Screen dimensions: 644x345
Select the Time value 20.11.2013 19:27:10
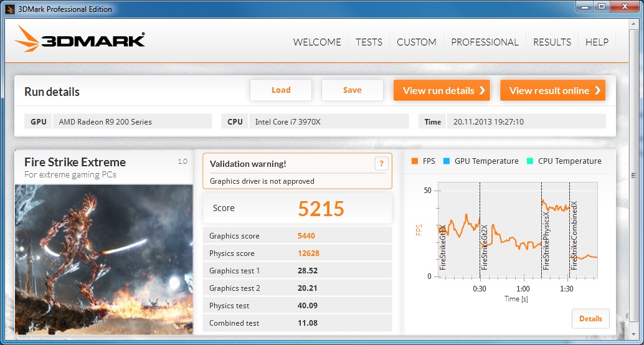pos(526,121)
